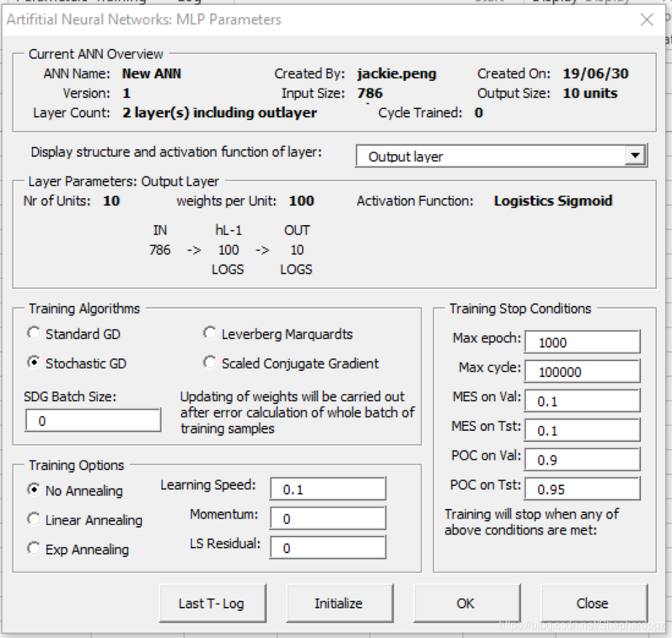Viewport: 672px width, 638px height.
Task: Click the POC on Tst field
Action: (x=582, y=489)
